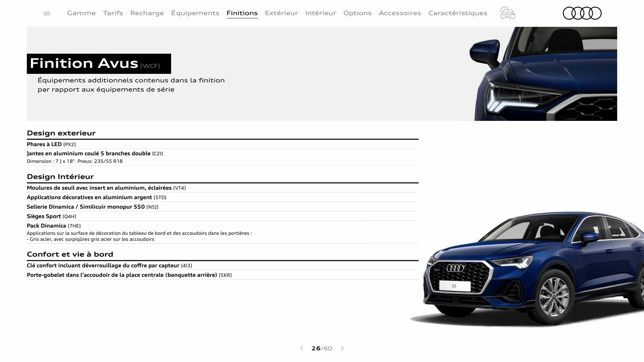644x362 pixels.
Task: Click the Audi four rings logo
Action: pyautogui.click(x=582, y=13)
